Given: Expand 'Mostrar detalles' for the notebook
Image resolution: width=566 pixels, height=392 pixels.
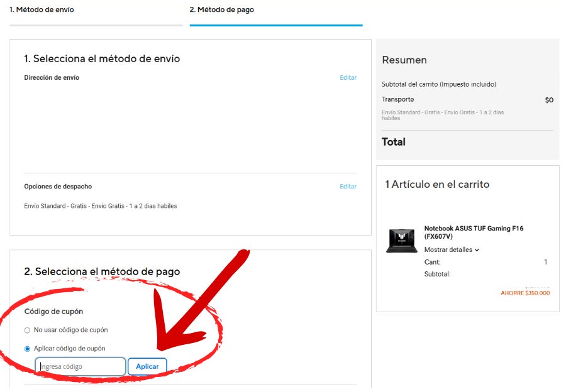Looking at the screenshot, I should coord(452,249).
